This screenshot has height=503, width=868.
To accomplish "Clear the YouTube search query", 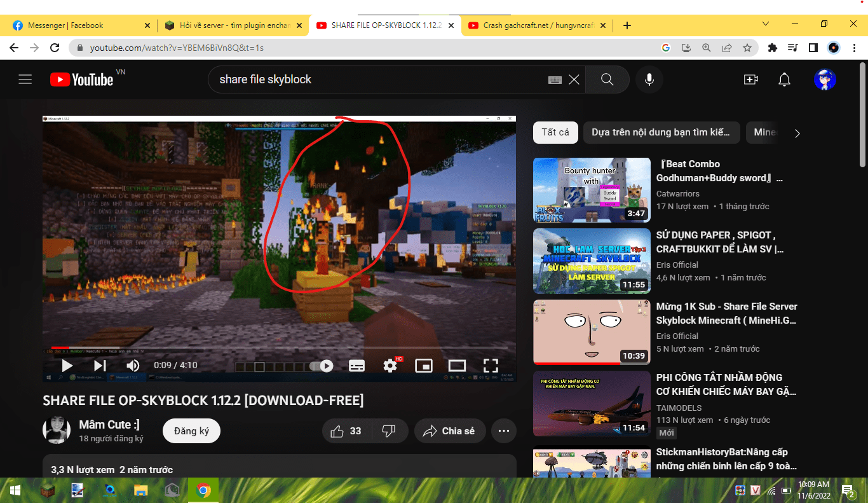I will point(574,79).
